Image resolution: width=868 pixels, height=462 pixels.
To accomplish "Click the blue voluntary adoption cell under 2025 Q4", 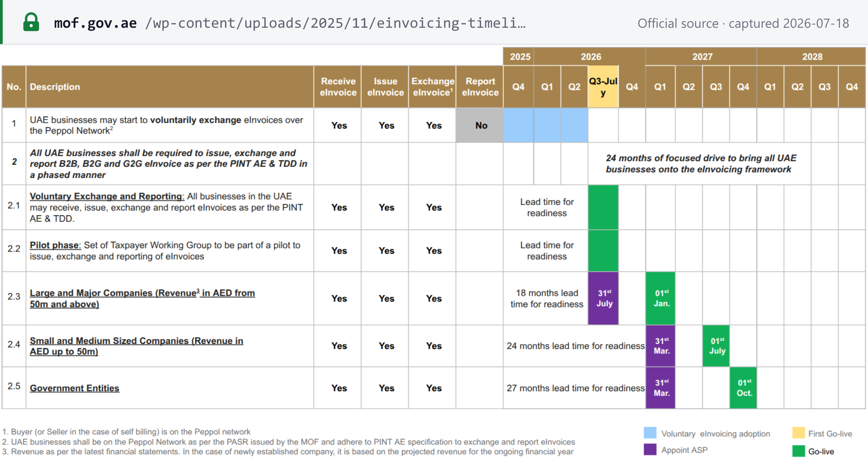I will click(518, 125).
